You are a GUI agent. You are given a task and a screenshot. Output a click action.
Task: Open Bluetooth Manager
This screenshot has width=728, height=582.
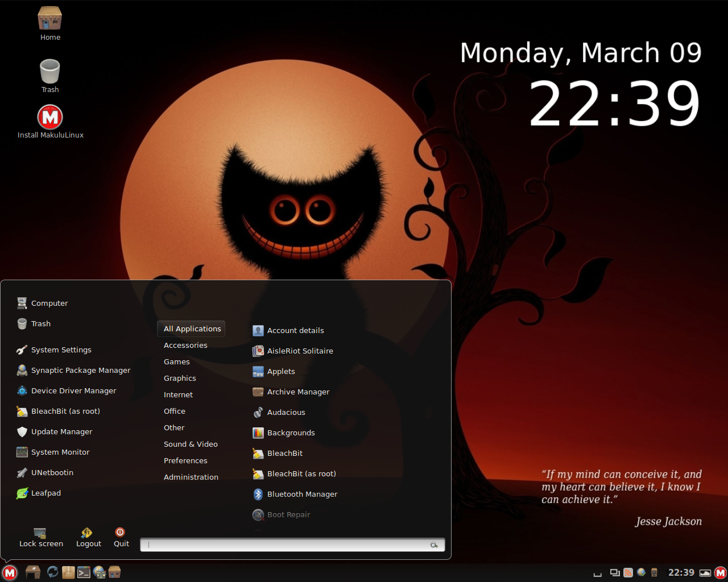(x=295, y=494)
